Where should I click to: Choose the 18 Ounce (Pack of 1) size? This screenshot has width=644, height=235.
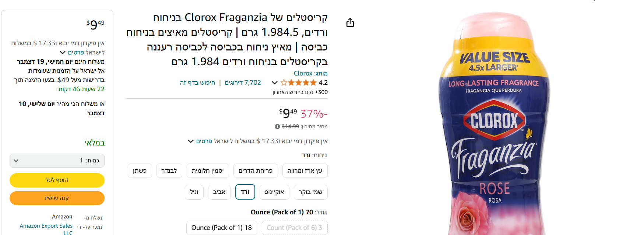(x=221, y=228)
